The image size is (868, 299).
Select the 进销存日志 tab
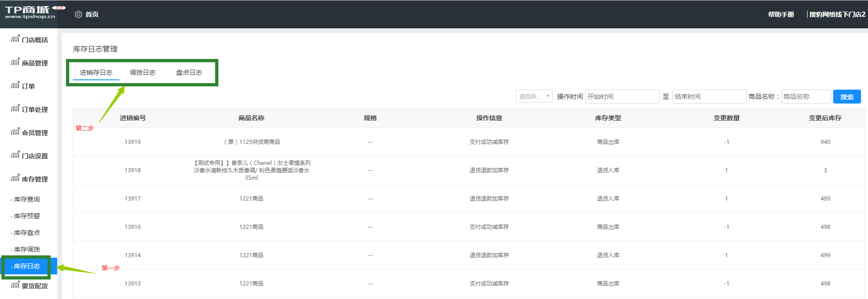pyautogui.click(x=96, y=72)
